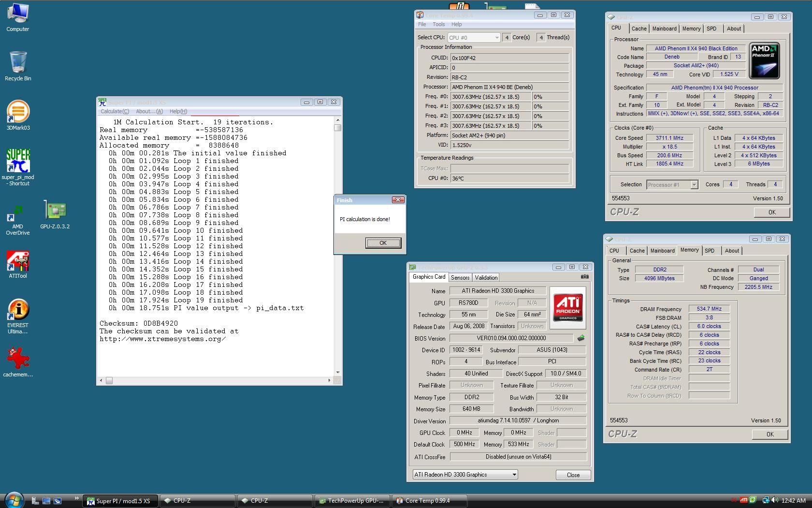Switch to Super PI taskbar button
Screen dimensions: 812x508
click(x=119, y=501)
